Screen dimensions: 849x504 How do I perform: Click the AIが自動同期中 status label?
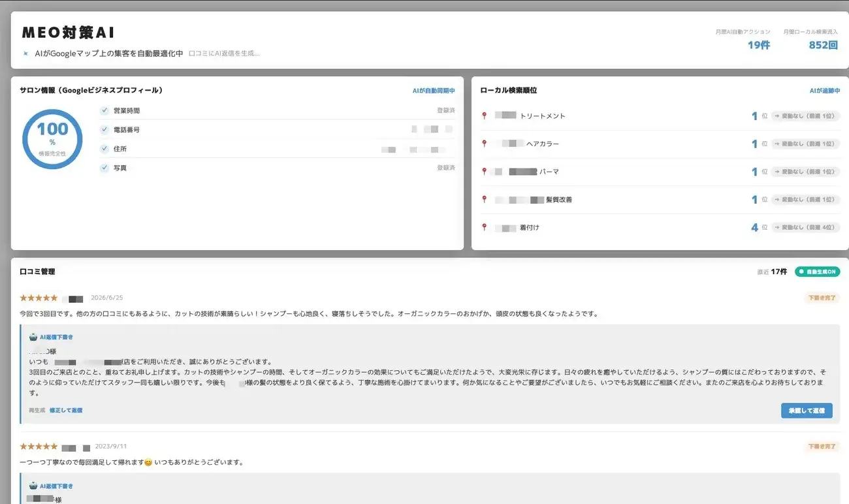[434, 91]
